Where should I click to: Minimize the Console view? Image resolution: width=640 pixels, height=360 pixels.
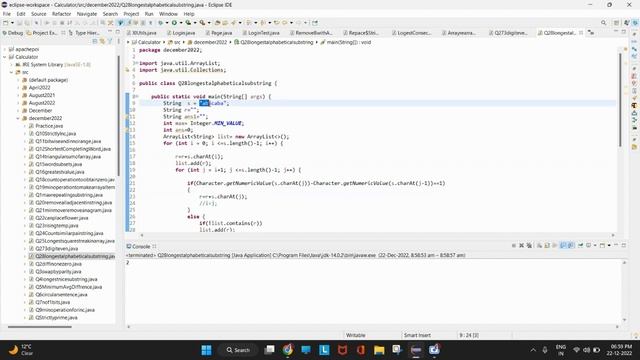(616, 245)
